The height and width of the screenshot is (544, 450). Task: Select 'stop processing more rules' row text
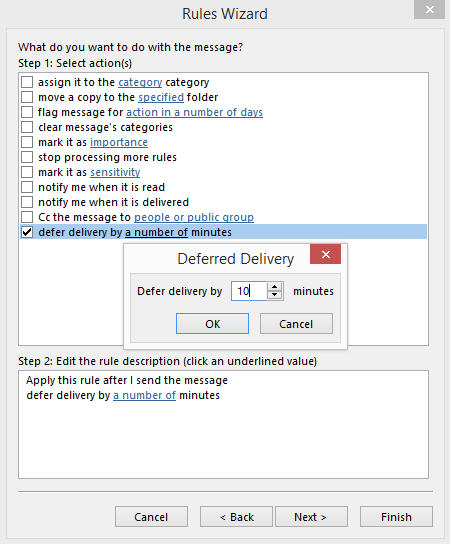coord(107,157)
